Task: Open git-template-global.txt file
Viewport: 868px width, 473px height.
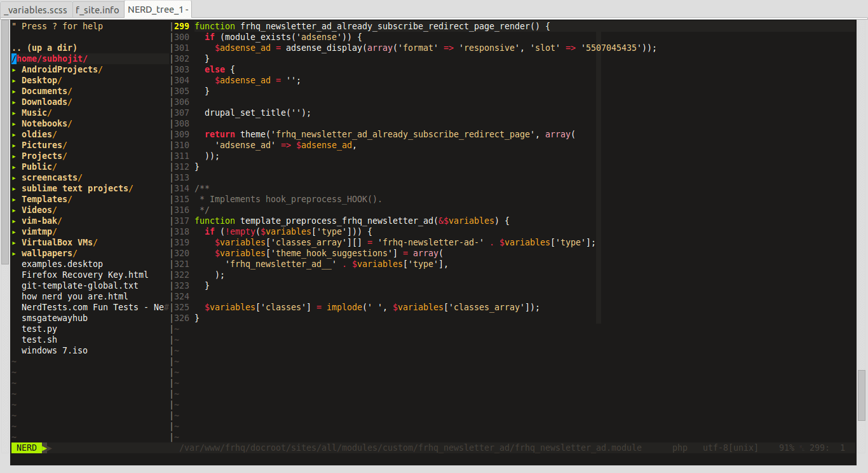Action: click(x=79, y=285)
